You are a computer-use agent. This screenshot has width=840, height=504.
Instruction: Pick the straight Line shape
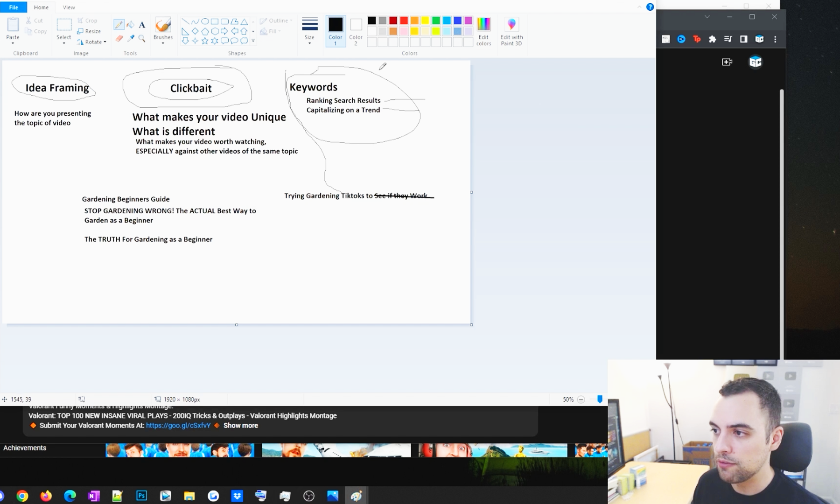tap(185, 21)
